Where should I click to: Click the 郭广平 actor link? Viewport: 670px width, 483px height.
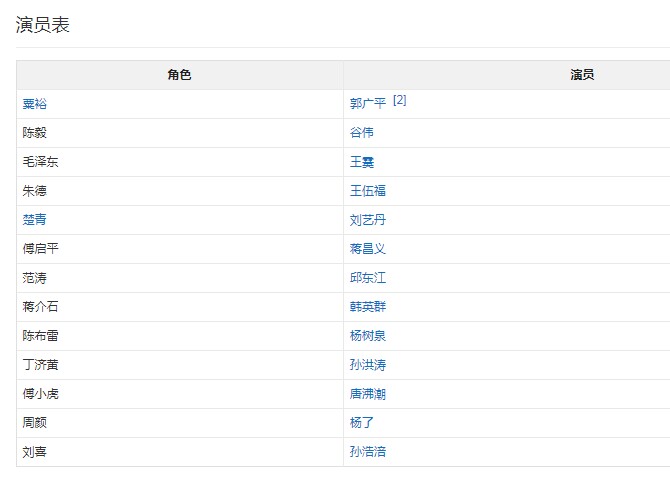pos(367,103)
